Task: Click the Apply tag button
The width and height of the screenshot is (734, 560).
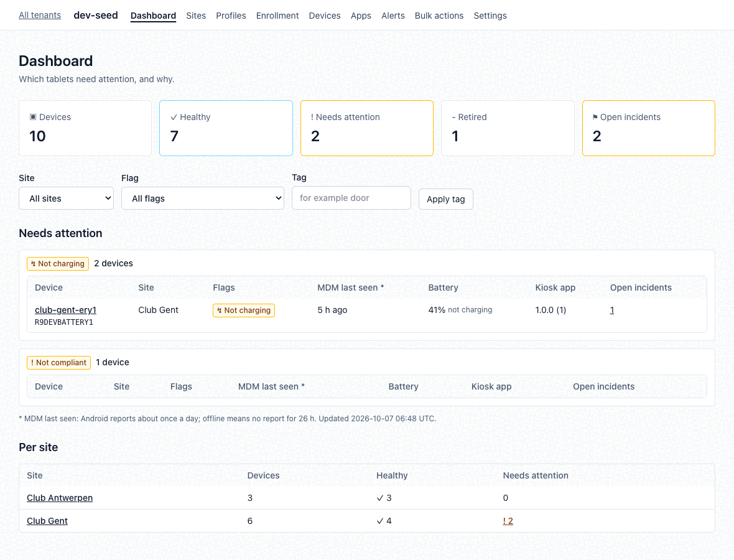Action: pos(445,199)
